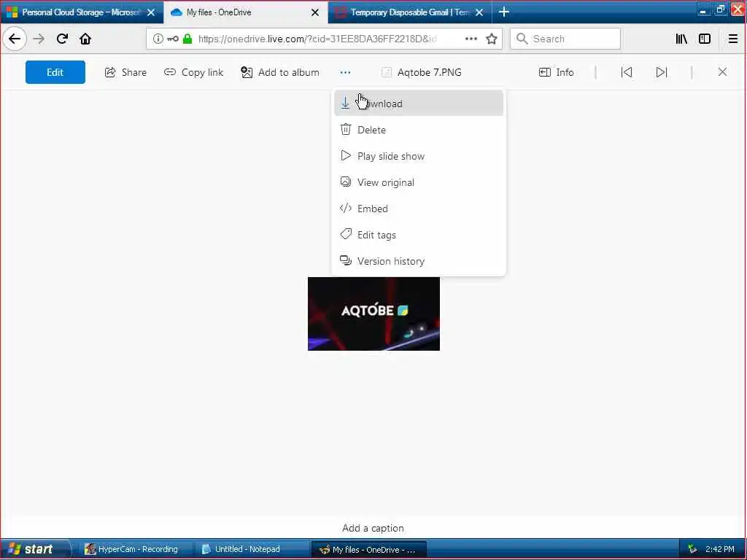Open the Info pane
The height and width of the screenshot is (560, 747).
(556, 72)
